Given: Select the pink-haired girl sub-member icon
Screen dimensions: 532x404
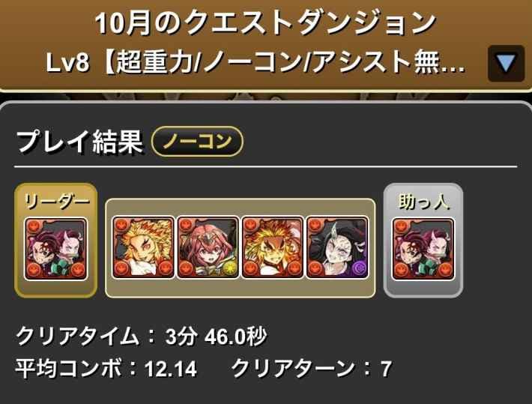Looking at the screenshot, I should 208,247.
